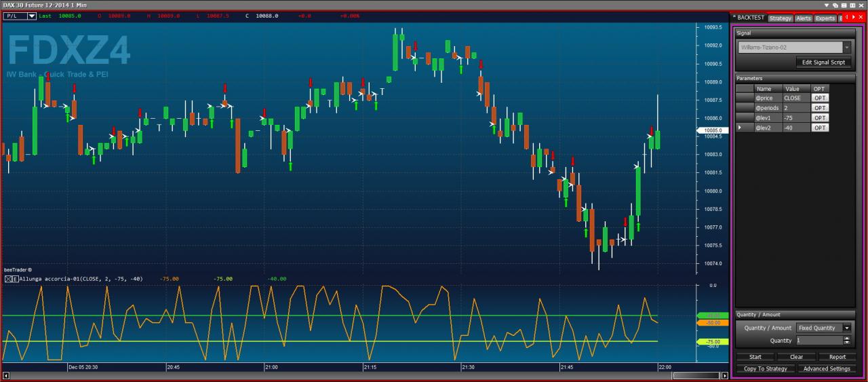Click the Start backtest button
868x382 pixels.
(x=755, y=357)
